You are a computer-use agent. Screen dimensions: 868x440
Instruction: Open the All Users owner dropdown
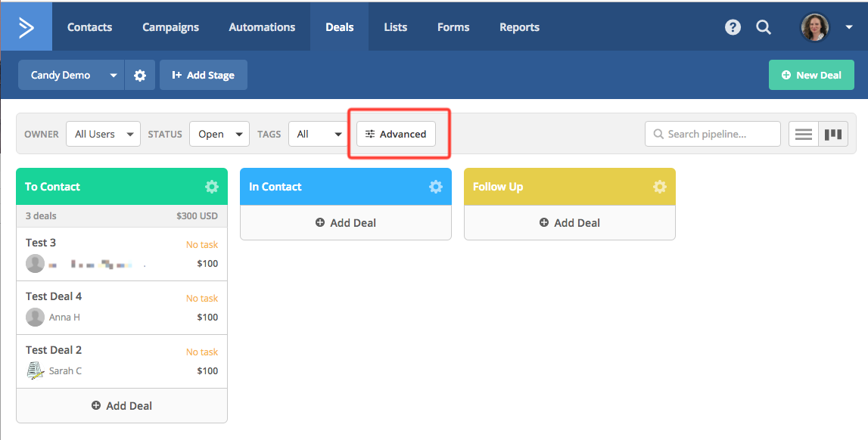point(103,135)
